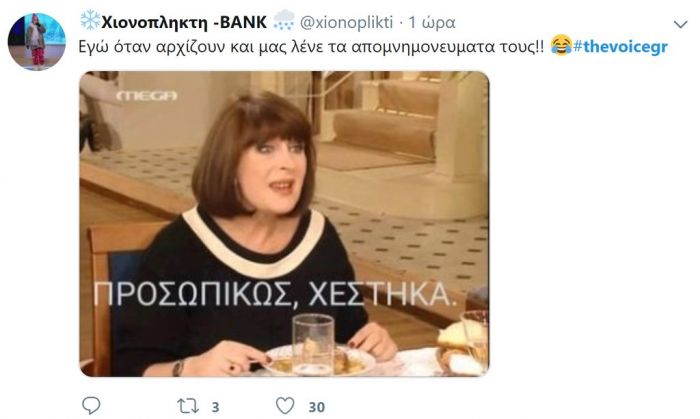Open the @xionoplikti handle
Image resolution: width=700 pixels, height=419 pixels.
[346, 22]
